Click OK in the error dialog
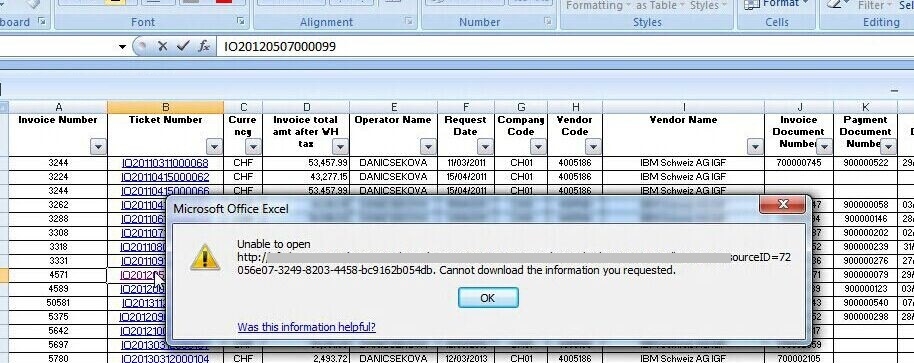The width and height of the screenshot is (914, 363). tap(488, 298)
